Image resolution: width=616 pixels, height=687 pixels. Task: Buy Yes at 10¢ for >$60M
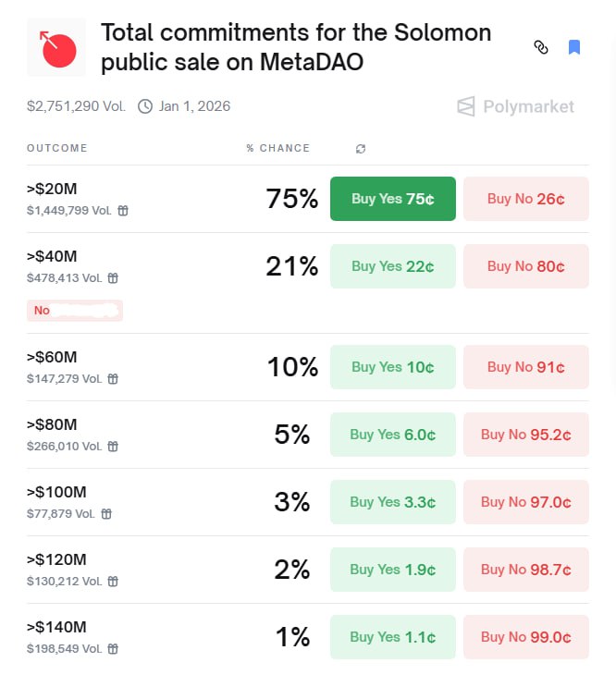(393, 367)
